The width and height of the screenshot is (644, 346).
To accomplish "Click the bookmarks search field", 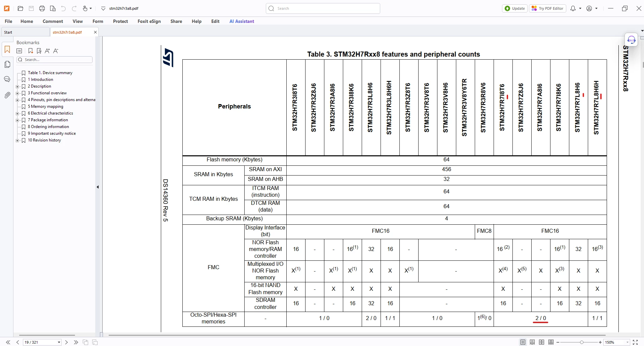I will 55,60.
